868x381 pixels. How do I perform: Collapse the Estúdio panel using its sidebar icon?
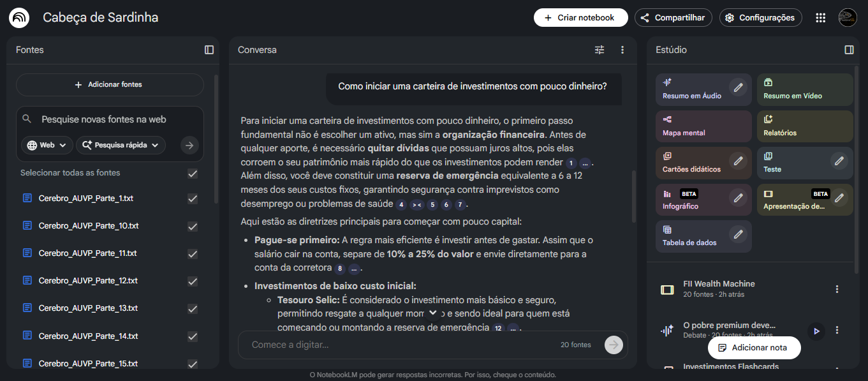click(x=849, y=50)
